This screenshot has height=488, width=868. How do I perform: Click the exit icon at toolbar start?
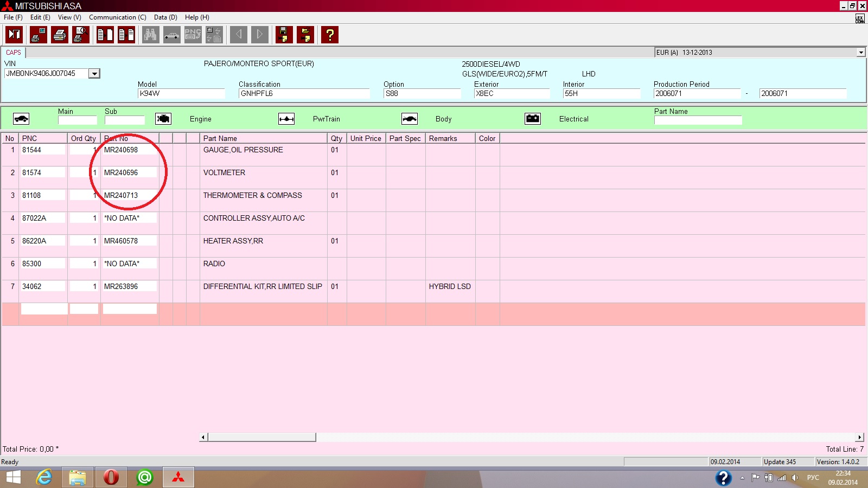(x=14, y=35)
